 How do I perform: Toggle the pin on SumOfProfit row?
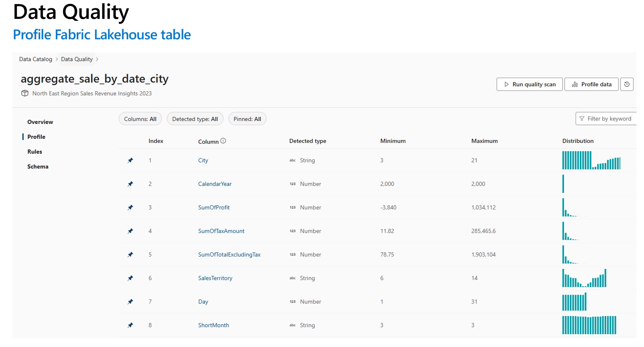(130, 207)
